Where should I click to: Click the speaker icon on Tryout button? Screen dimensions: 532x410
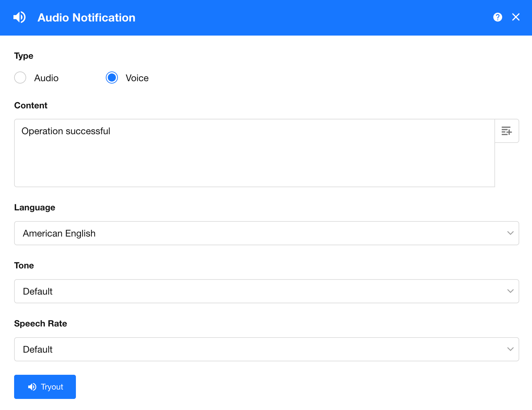coord(32,387)
